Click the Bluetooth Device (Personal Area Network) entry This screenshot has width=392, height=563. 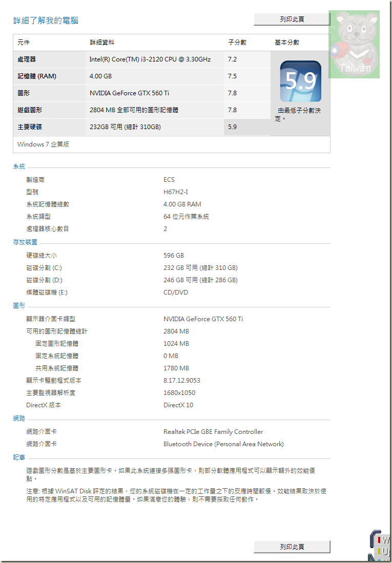tap(223, 444)
